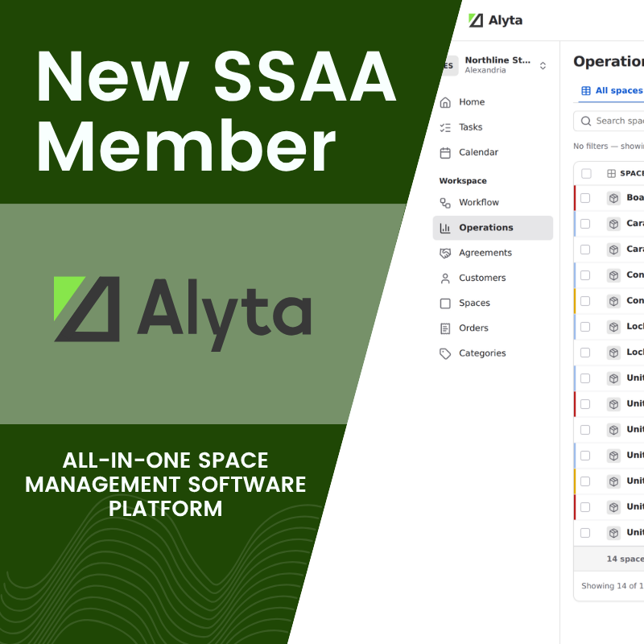Viewport: 644px width, 644px height.
Task: Click the Operations page heading
Action: (x=609, y=62)
